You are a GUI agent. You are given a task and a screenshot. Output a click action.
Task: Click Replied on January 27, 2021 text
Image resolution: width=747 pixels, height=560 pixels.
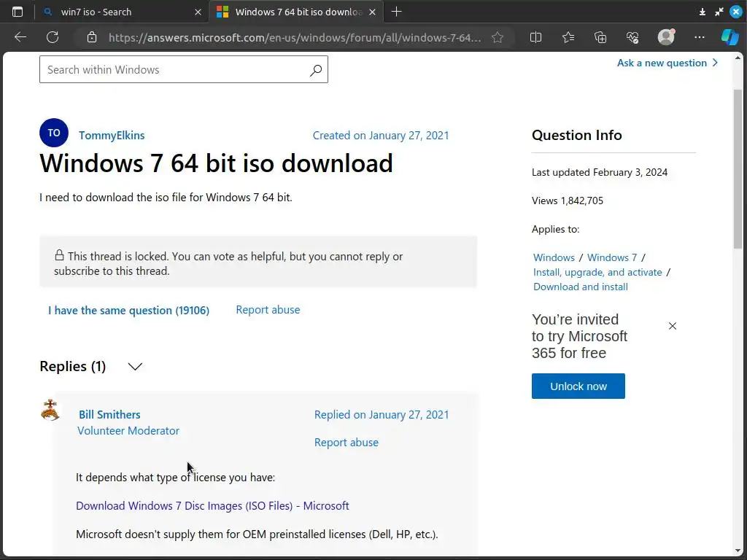(x=382, y=415)
